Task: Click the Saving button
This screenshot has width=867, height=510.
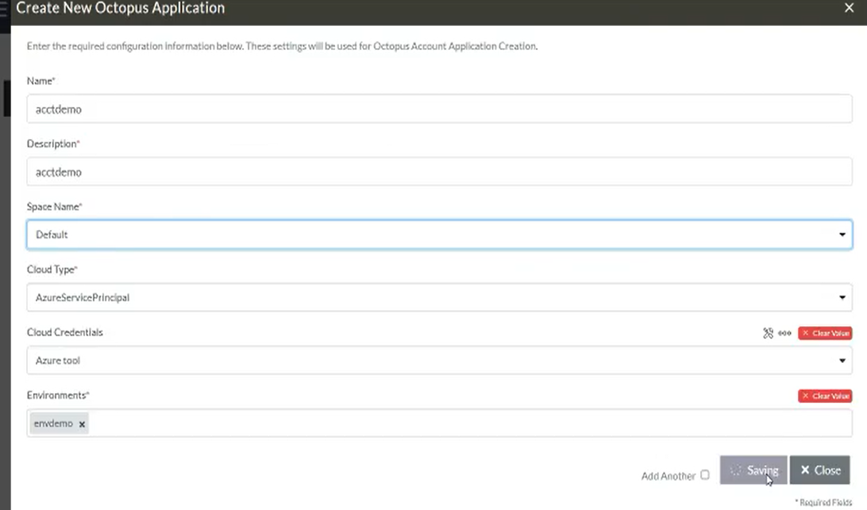Action: [x=754, y=470]
